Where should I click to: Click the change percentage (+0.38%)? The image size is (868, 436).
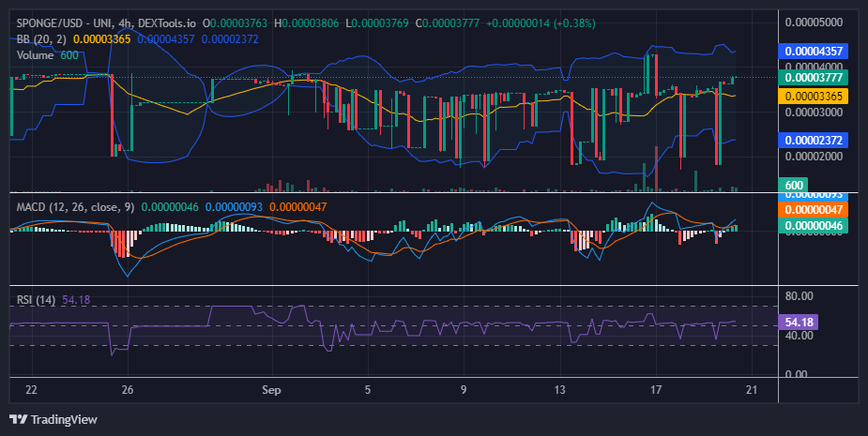click(x=572, y=23)
